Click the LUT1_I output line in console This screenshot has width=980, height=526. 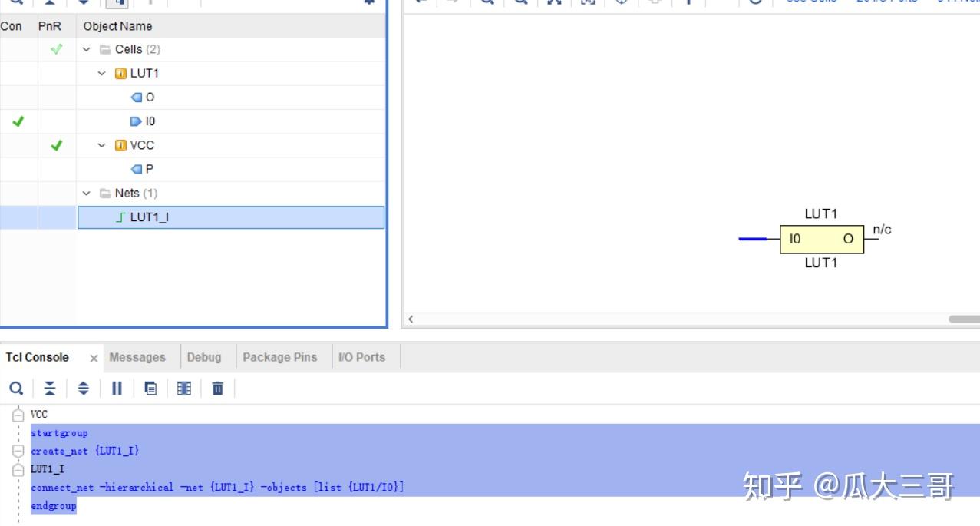click(x=48, y=469)
